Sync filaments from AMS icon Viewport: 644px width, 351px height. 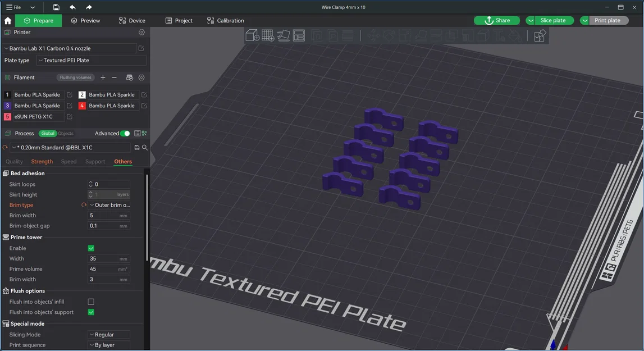(x=129, y=78)
